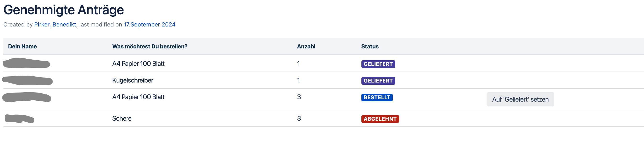Open the Pirker, Benedikt author link

pos(55,25)
